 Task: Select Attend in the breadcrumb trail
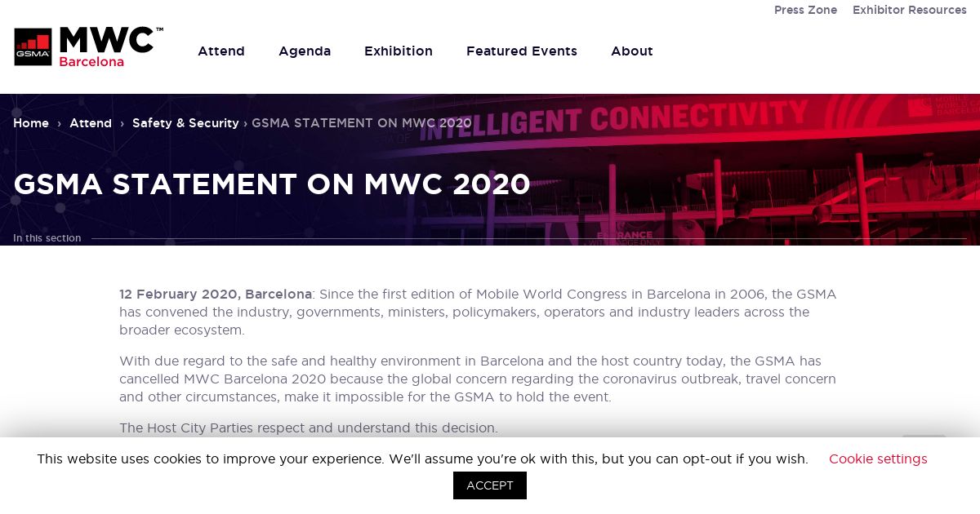(x=91, y=123)
